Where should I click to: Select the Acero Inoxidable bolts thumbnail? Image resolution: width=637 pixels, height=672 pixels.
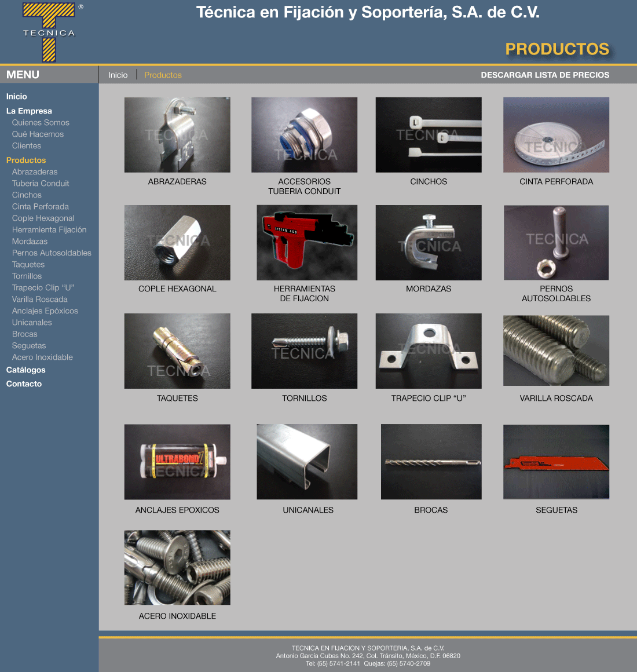(177, 568)
